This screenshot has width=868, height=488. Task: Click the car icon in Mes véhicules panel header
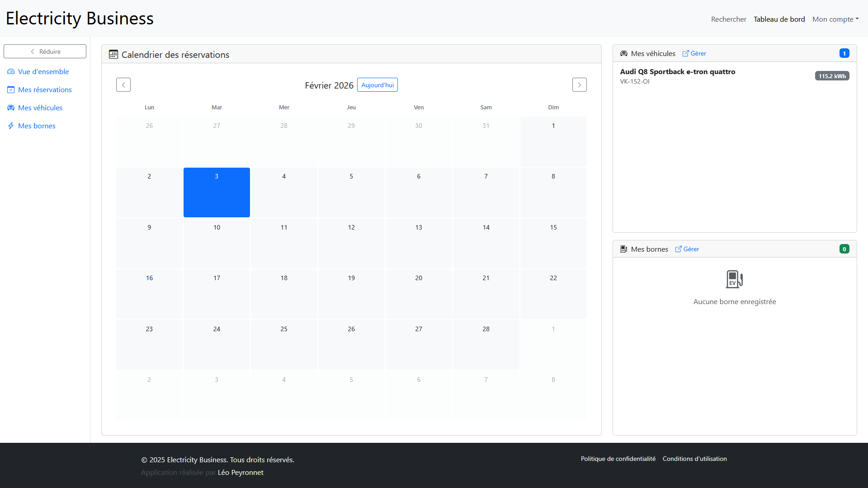pos(623,54)
